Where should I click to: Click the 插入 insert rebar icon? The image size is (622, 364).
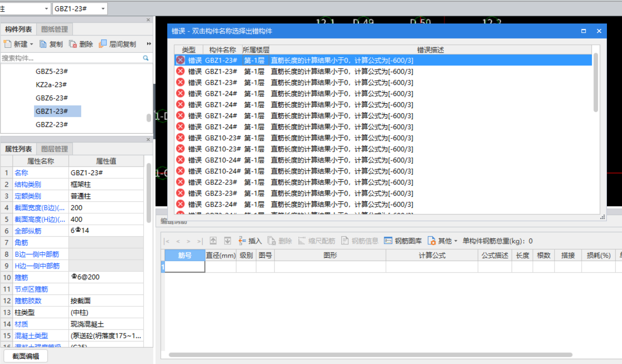tap(242, 241)
